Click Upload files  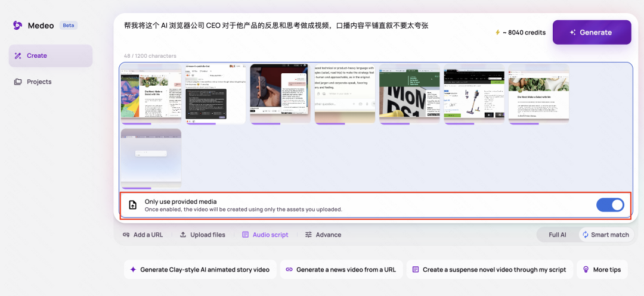[x=203, y=235]
